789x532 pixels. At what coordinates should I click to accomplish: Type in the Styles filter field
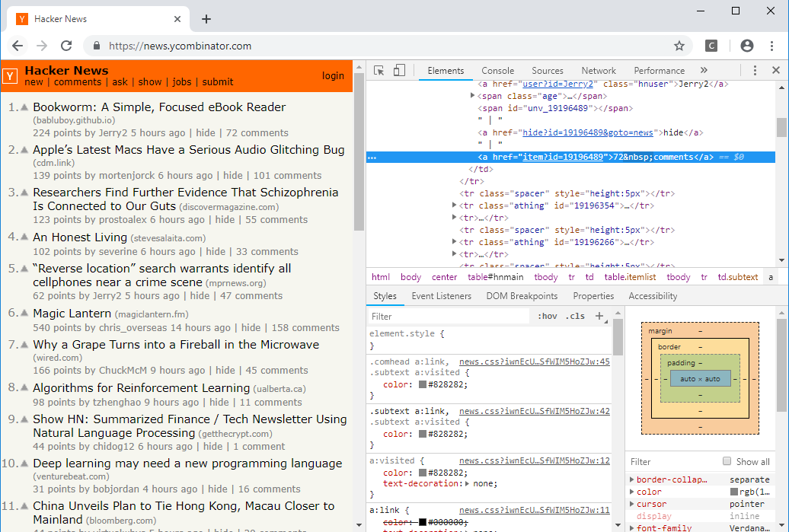[x=449, y=315]
